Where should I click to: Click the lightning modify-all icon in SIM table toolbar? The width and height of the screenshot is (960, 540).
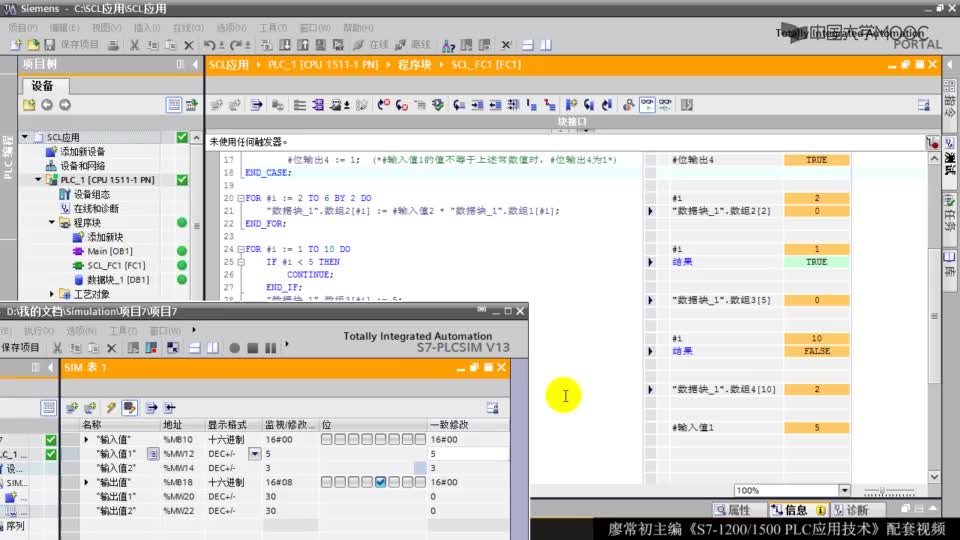coord(111,408)
